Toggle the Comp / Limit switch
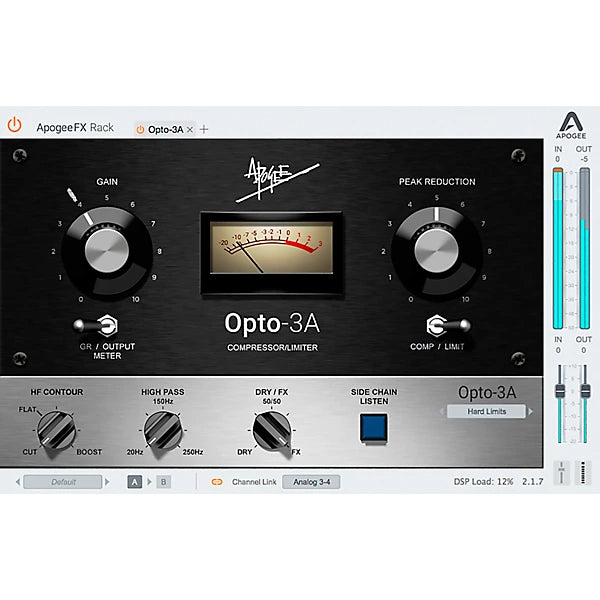The width and height of the screenshot is (600, 600). (x=436, y=325)
